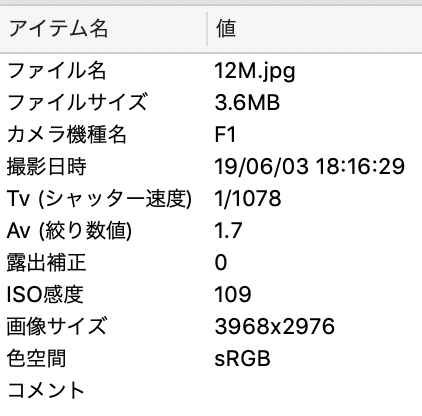Click the 1/1078 shutter speed value
This screenshot has height=416, width=422.
[x=248, y=199]
